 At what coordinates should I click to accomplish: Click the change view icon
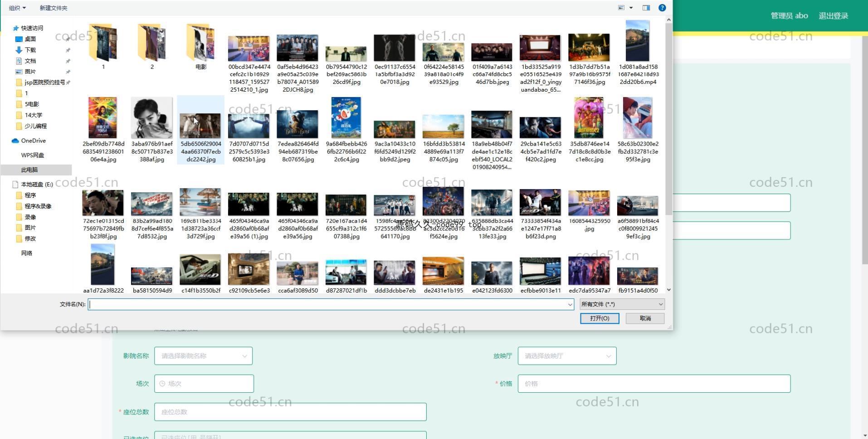pyautogui.click(x=621, y=8)
